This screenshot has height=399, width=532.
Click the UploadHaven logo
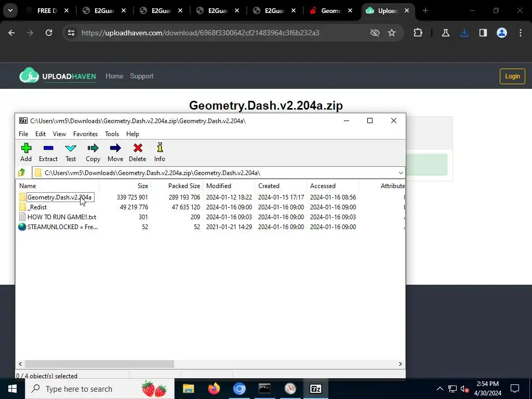pos(57,75)
